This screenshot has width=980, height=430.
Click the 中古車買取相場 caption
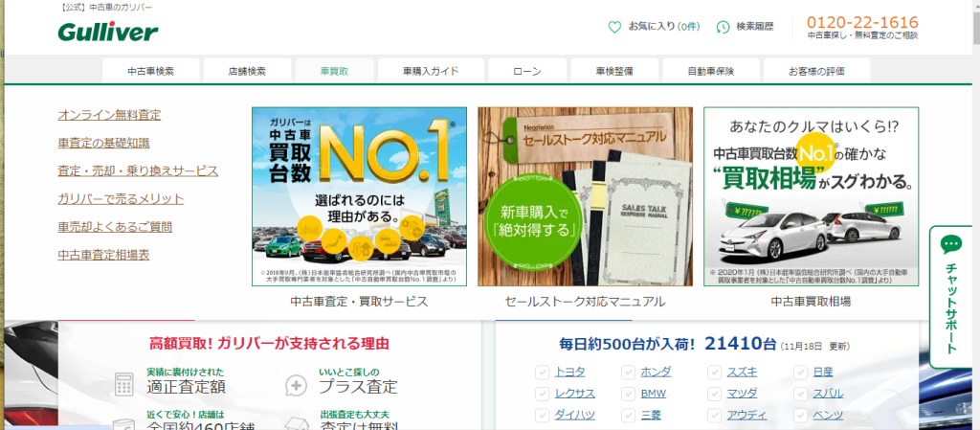[x=811, y=302]
